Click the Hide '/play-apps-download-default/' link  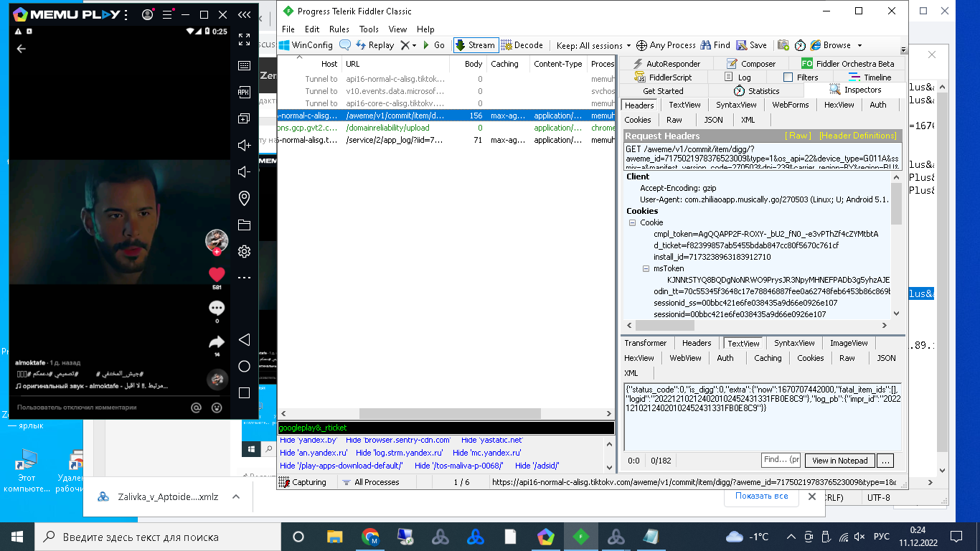(341, 466)
